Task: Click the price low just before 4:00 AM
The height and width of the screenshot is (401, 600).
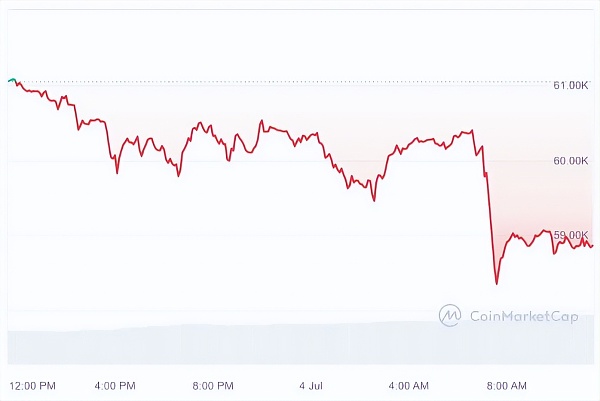Action: [374, 200]
